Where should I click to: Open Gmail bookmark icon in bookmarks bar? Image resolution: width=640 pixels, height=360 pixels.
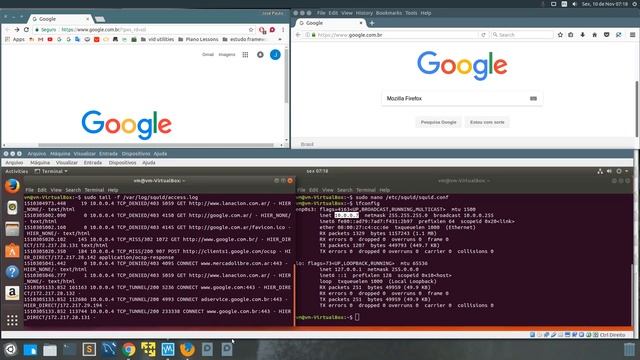40,40
